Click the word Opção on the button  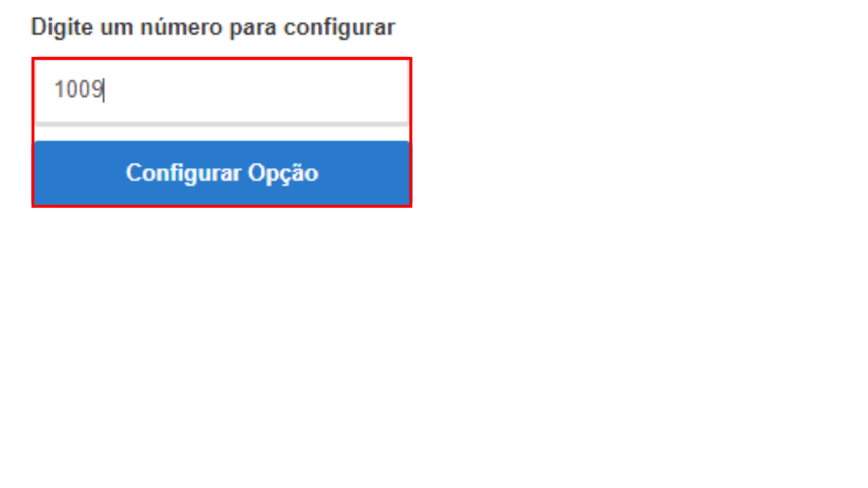point(283,174)
